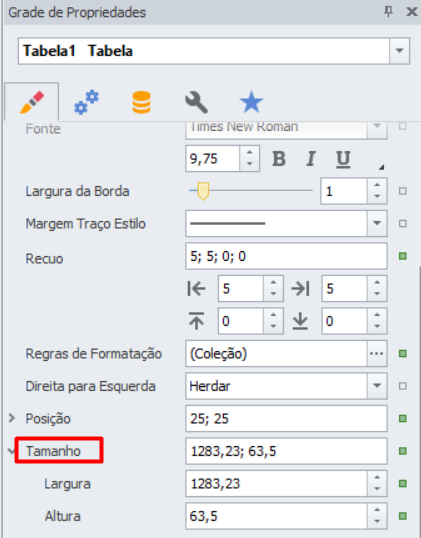Open the Data tab with database icon
The image size is (421, 538).
(141, 102)
